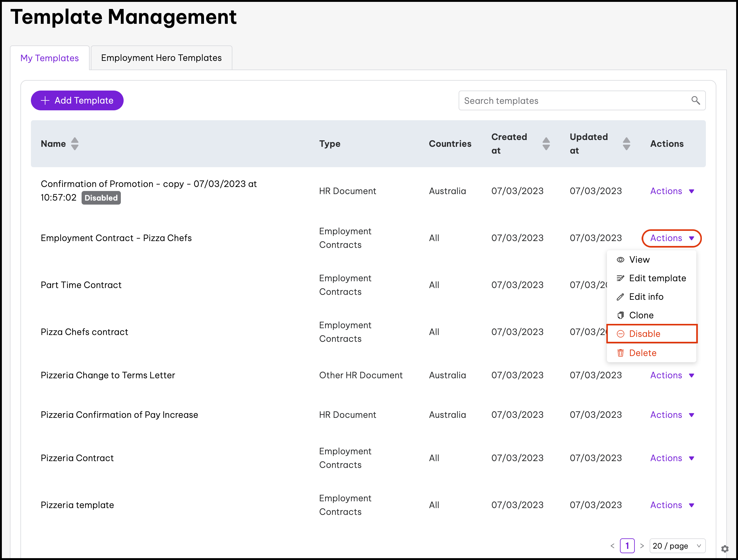Click the clone copy icon
This screenshot has width=738, height=560.
pos(620,315)
